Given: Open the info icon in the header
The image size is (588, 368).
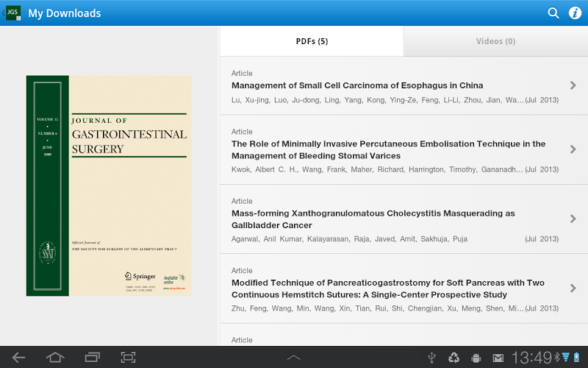Looking at the screenshot, I should (575, 13).
